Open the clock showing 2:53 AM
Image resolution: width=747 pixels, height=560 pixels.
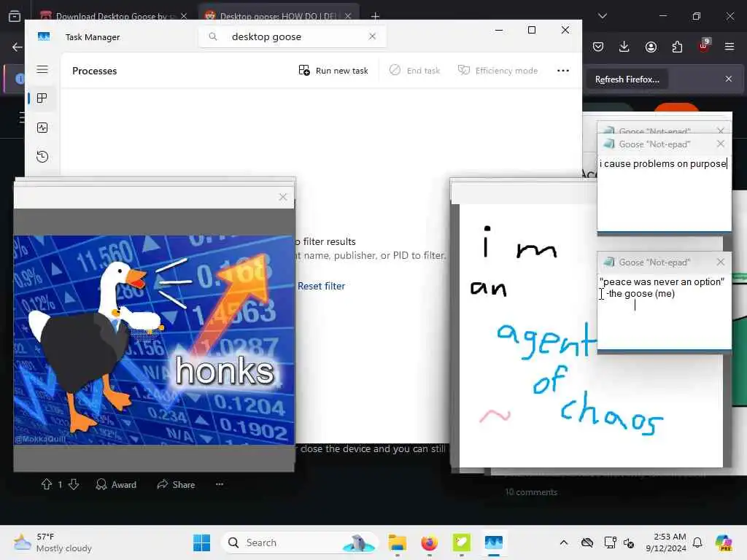pyautogui.click(x=665, y=542)
